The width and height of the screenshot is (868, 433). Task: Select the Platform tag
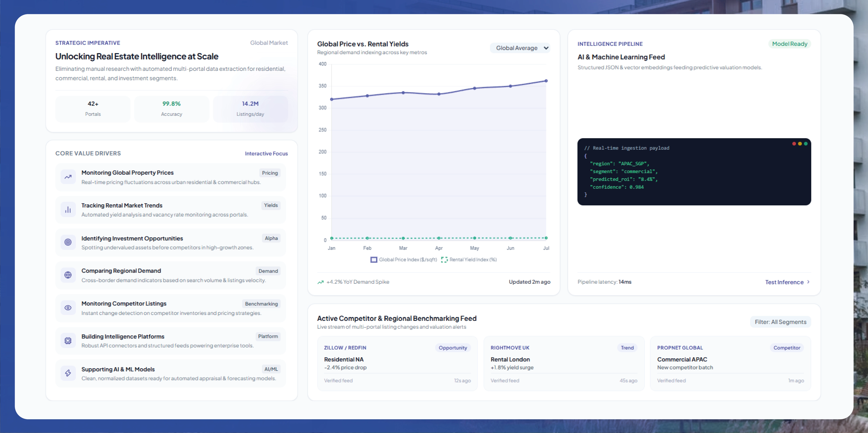coord(268,336)
